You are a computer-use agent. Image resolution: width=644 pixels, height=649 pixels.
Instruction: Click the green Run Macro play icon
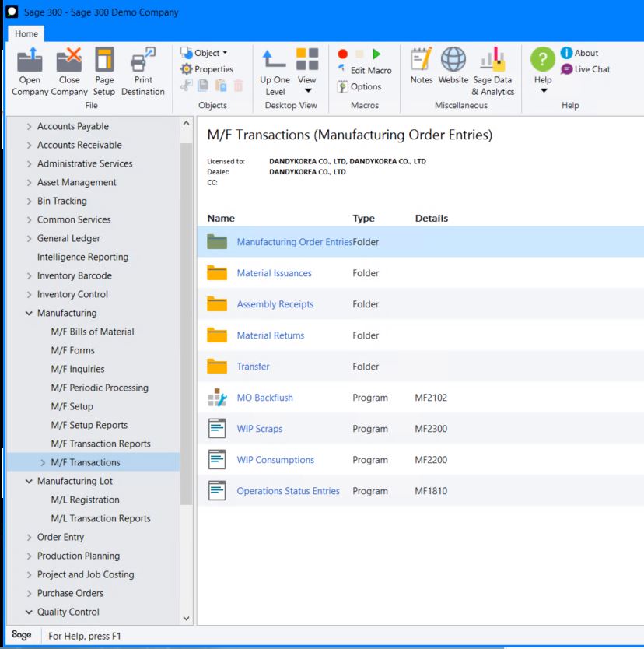(376, 54)
